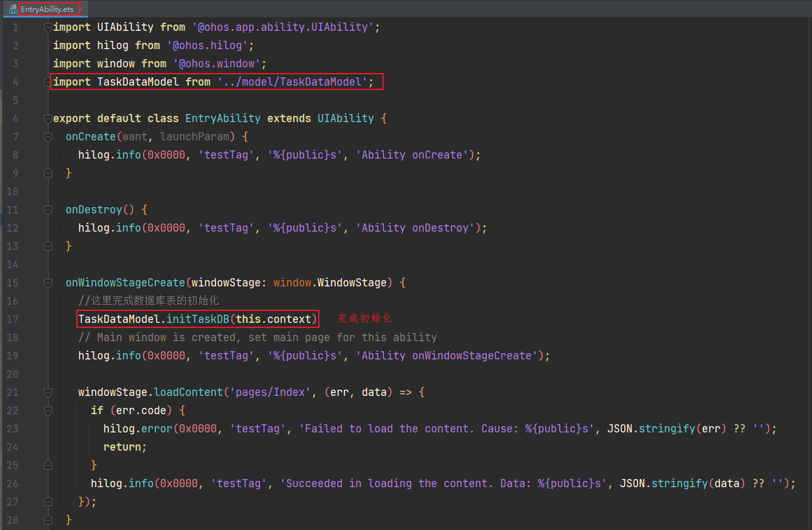The image size is (812, 530).
Task: Click the initTaskDB method call
Action: tap(197, 319)
